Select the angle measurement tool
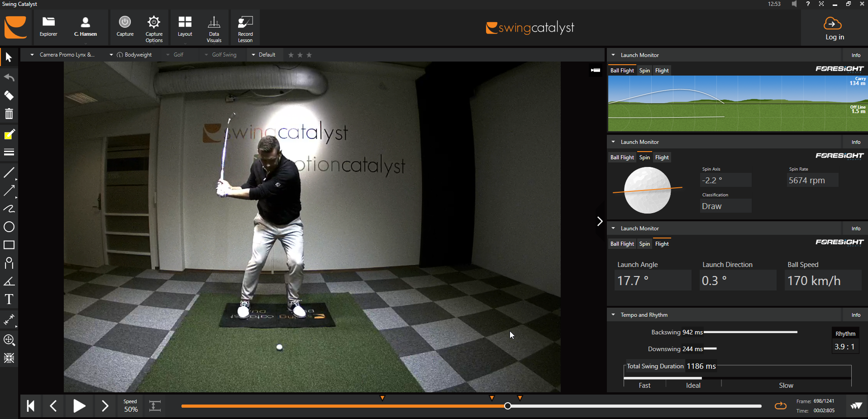The width and height of the screenshot is (868, 419). tap(9, 281)
